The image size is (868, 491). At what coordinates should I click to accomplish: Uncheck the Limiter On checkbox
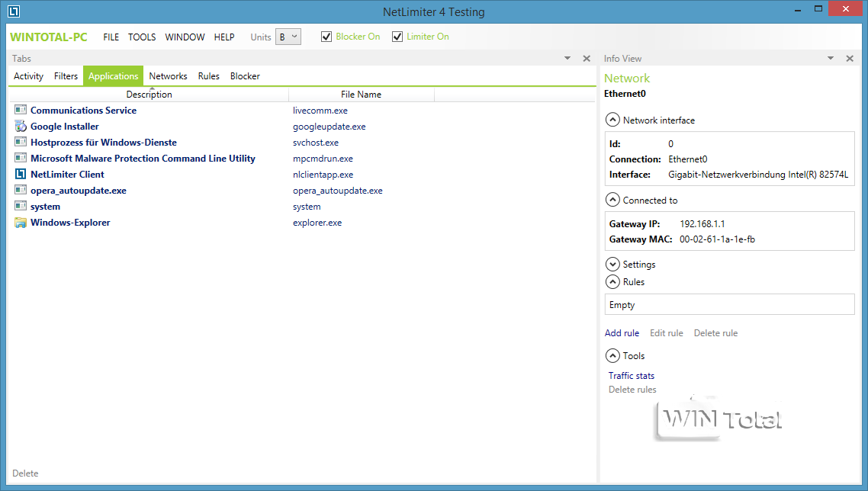click(397, 37)
